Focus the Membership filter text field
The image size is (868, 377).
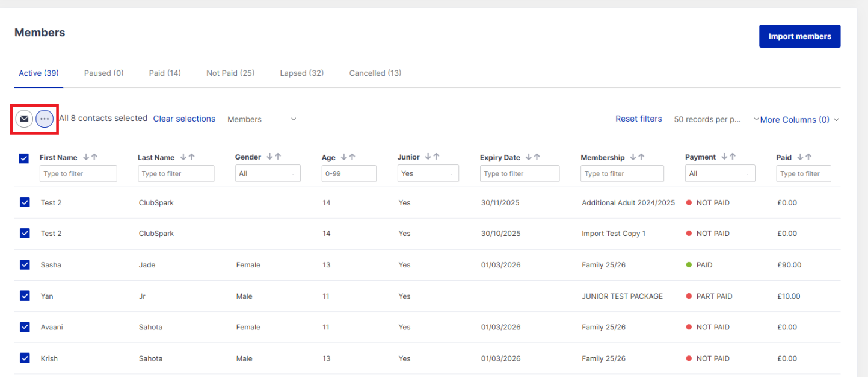point(622,173)
